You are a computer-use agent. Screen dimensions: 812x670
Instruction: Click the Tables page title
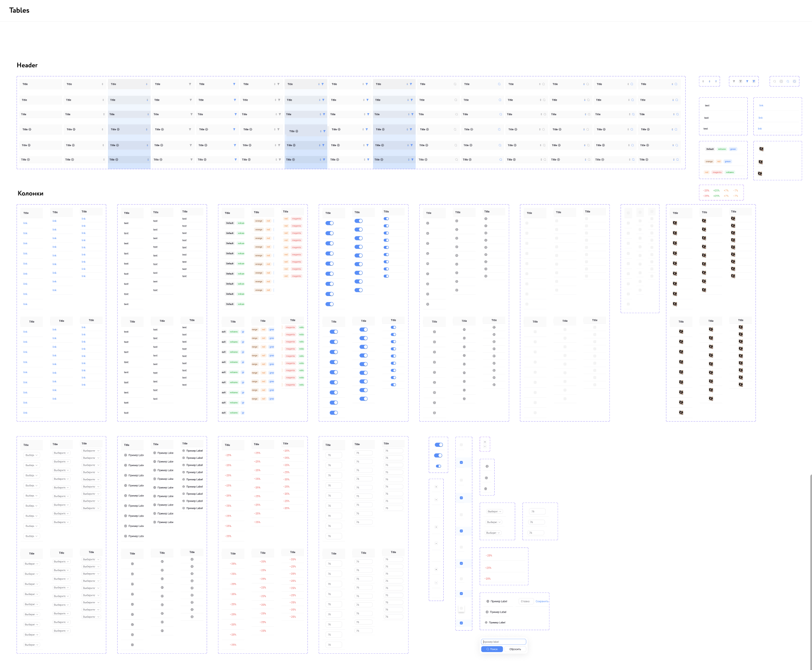tap(19, 10)
